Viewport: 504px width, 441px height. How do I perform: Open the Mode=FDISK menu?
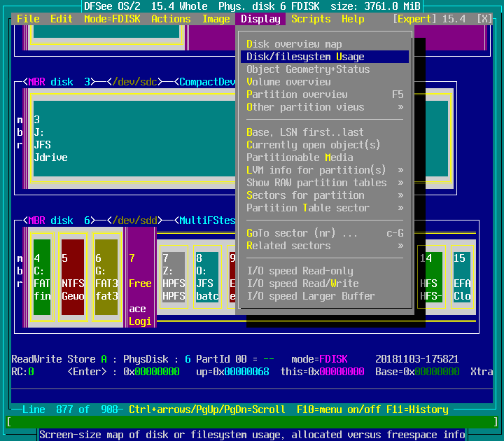coord(112,19)
